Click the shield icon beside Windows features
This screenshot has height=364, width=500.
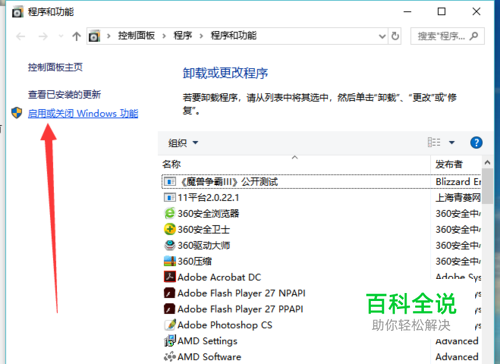[x=17, y=113]
